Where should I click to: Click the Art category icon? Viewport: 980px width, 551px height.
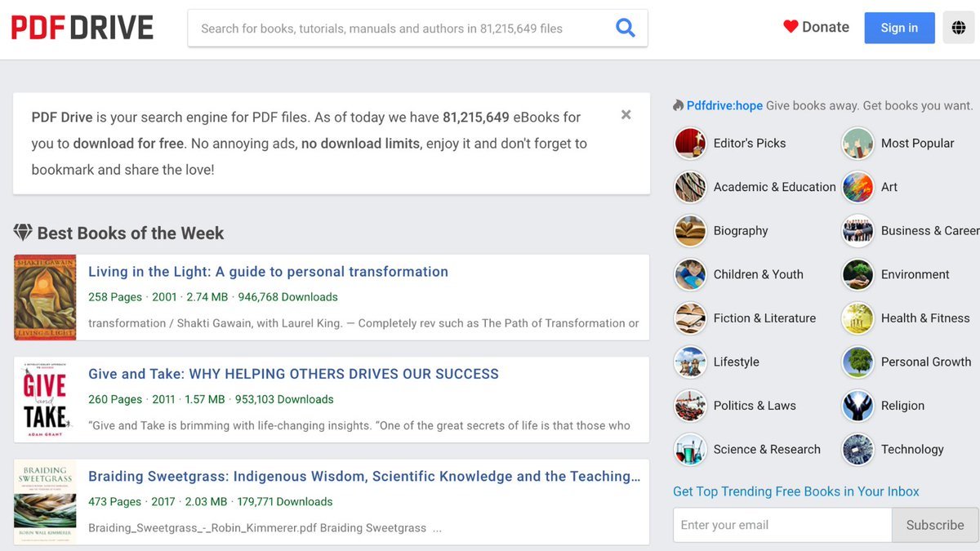pos(857,187)
